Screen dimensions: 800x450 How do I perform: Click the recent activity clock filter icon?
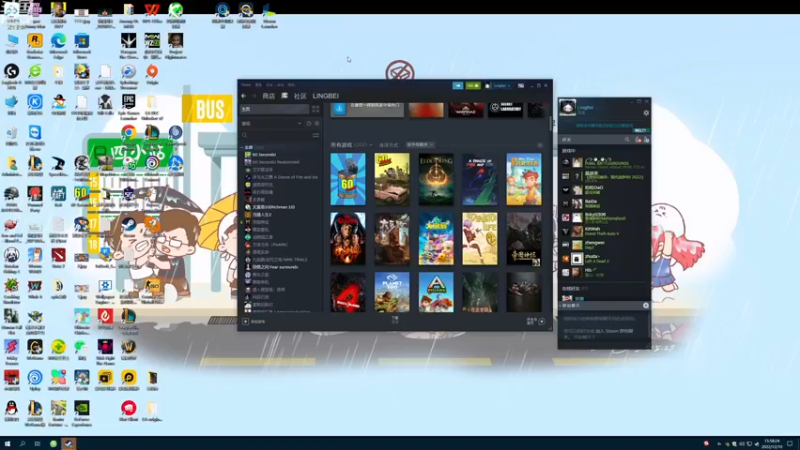pos(309,123)
